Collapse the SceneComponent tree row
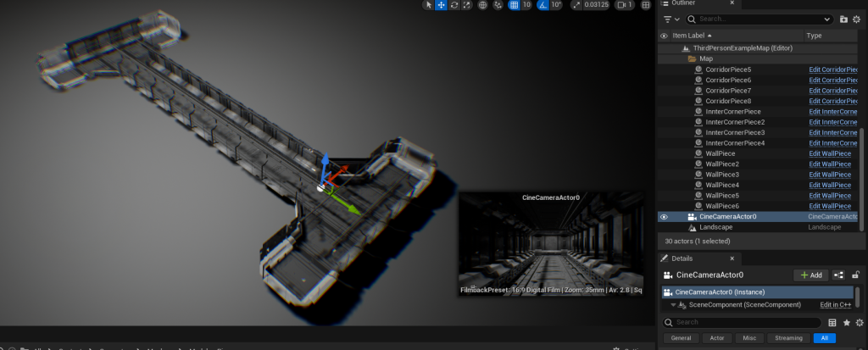The width and height of the screenshot is (868, 350). (673, 305)
